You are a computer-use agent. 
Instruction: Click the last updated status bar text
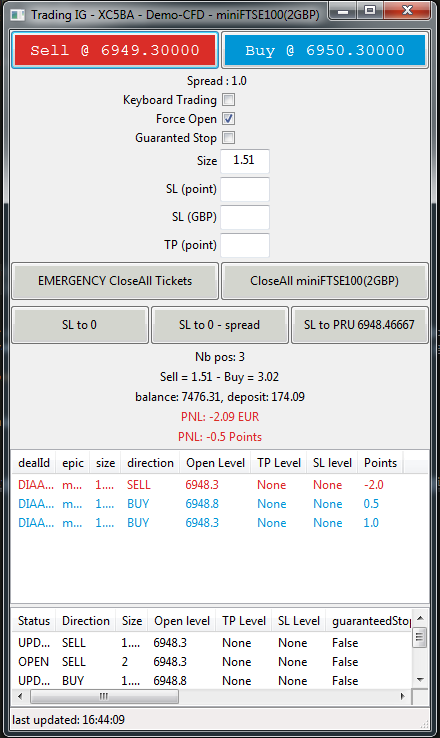click(x=69, y=720)
